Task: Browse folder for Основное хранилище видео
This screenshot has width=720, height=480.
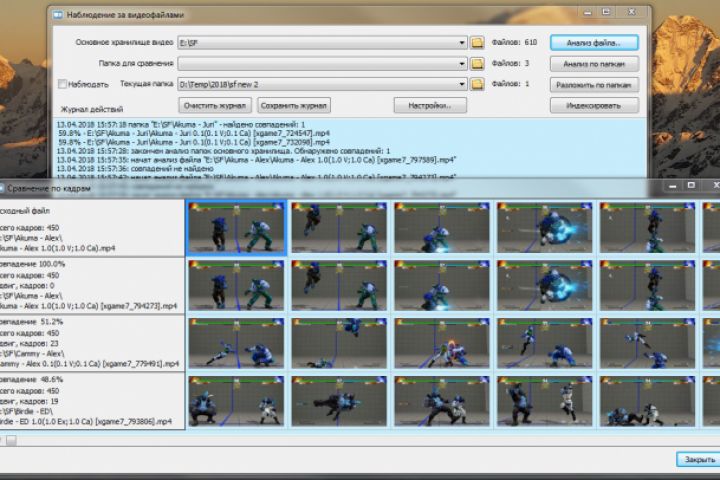Action: (477, 43)
